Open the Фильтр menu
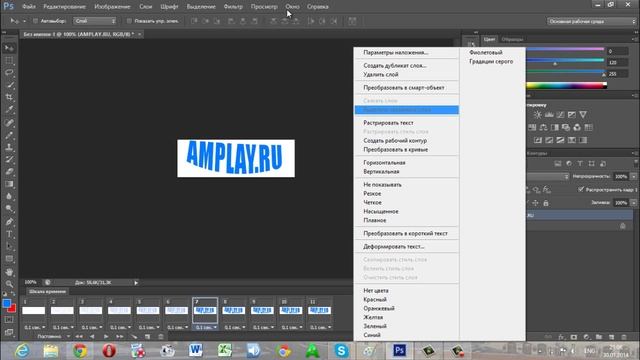The image size is (640, 360). [x=233, y=7]
